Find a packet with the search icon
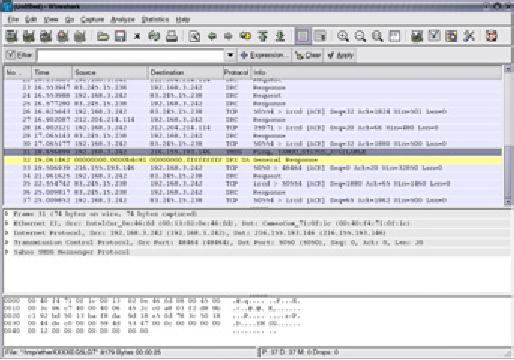 194,36
